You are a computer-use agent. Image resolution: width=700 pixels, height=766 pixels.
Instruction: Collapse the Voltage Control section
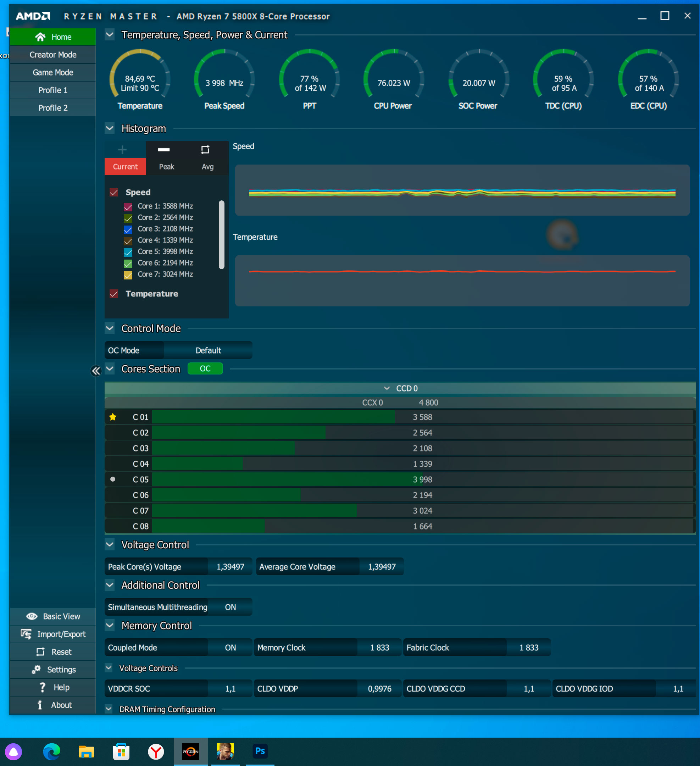110,544
